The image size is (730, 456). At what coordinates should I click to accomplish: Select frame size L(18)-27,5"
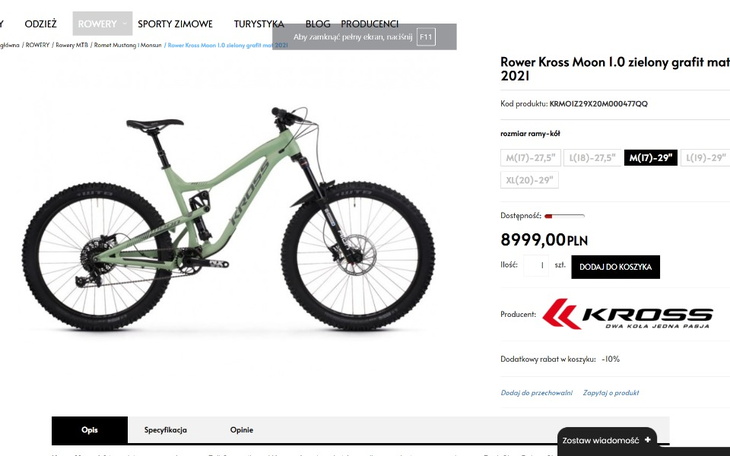pyautogui.click(x=592, y=157)
